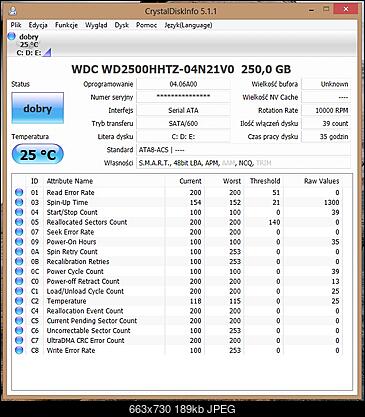Click the masked serial number field
Image resolution: width=365 pixels, height=417 pixels.
(183, 97)
